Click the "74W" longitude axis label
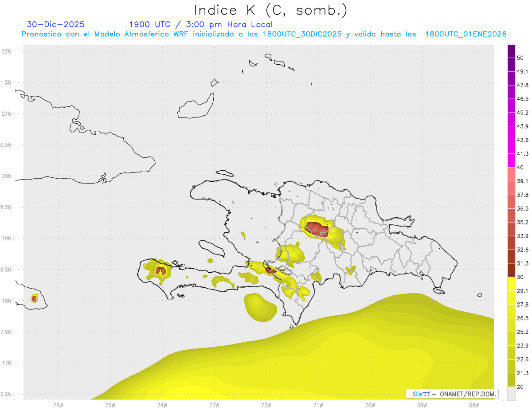 (x=162, y=405)
